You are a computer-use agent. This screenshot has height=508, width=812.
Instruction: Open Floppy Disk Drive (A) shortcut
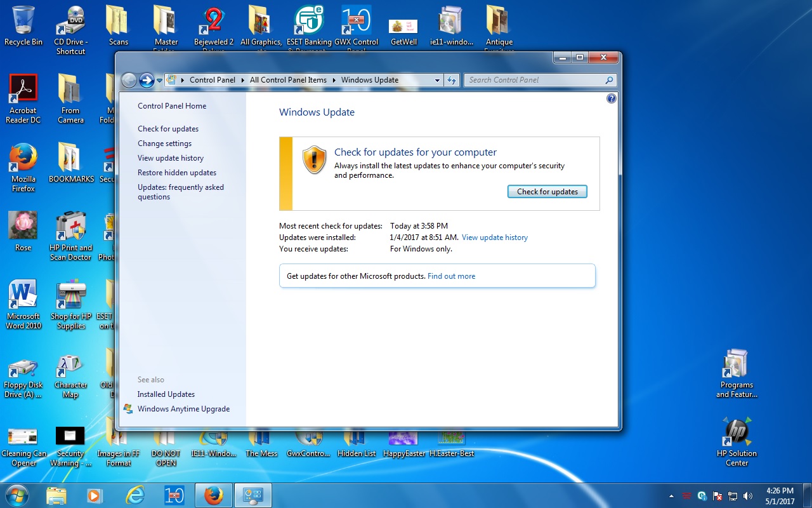point(23,377)
